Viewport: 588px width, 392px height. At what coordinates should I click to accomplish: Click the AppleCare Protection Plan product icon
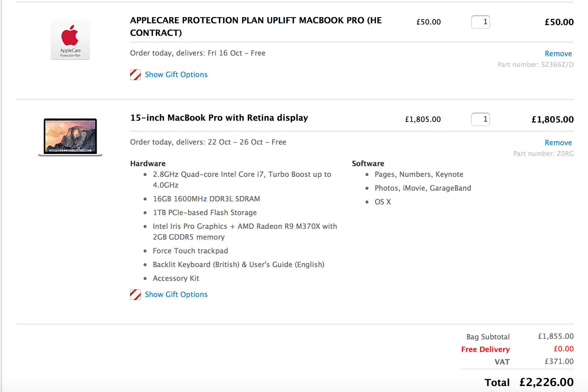point(70,40)
